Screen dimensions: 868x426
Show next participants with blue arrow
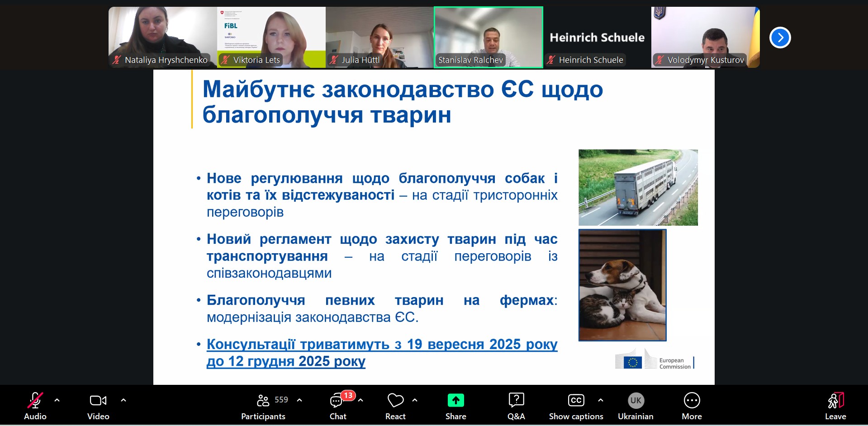(x=780, y=38)
